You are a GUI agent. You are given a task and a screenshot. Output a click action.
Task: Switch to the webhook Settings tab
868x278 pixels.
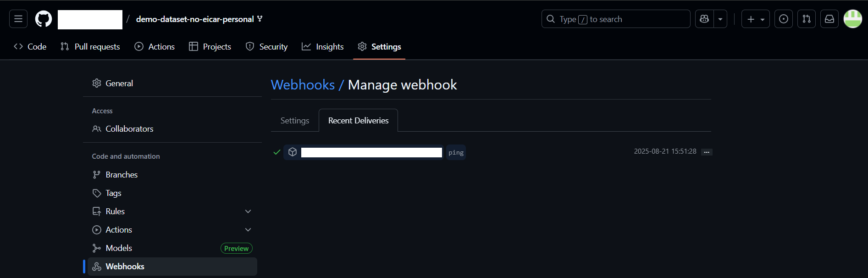pyautogui.click(x=295, y=121)
